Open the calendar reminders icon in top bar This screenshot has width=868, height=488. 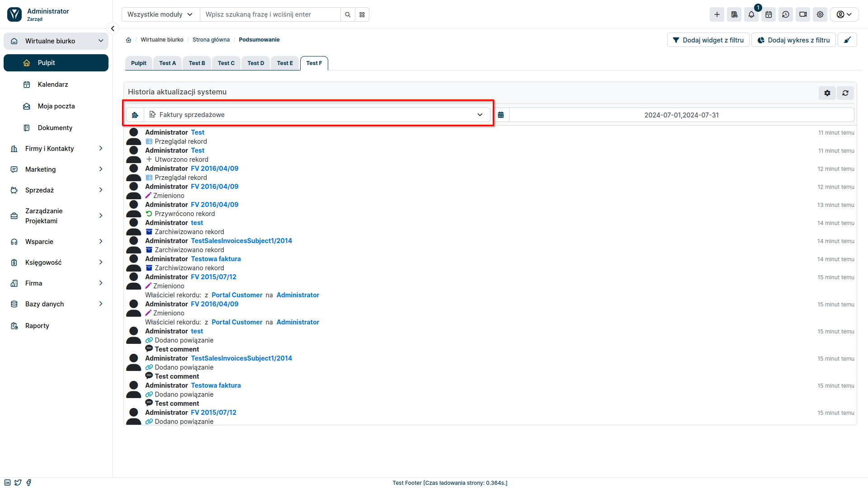point(769,14)
